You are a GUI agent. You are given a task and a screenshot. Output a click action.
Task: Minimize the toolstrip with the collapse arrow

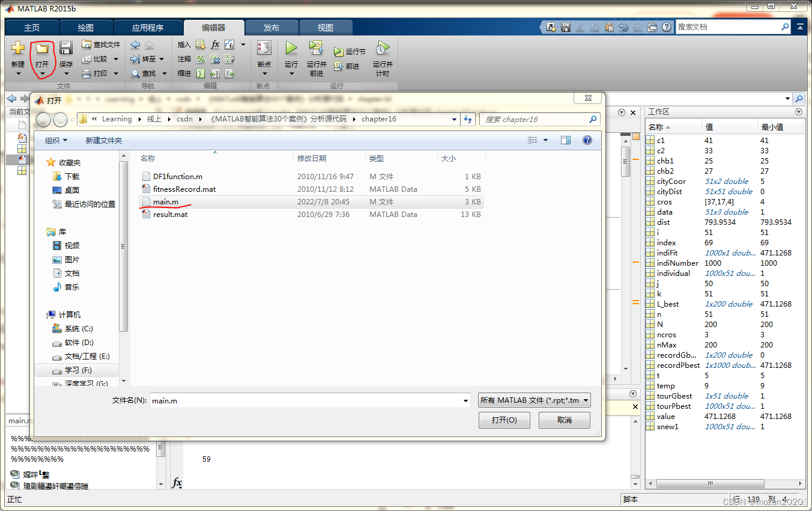pos(801,27)
